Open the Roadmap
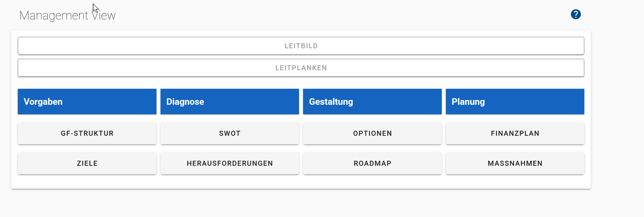 point(372,163)
